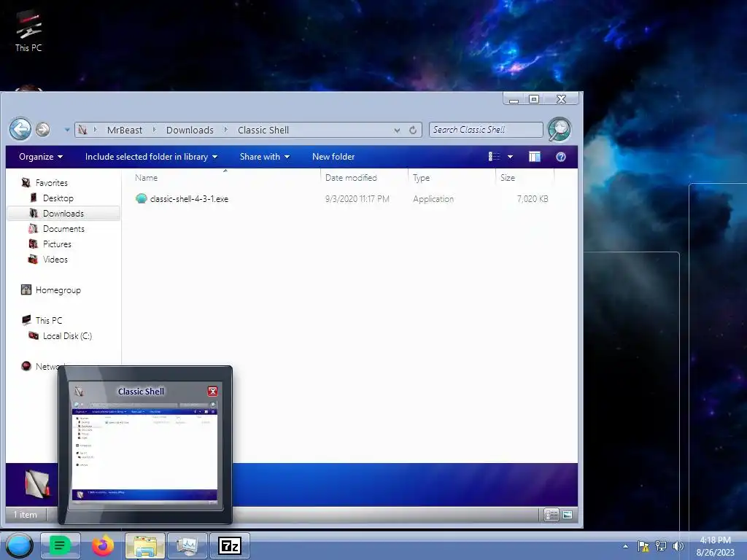Focus the Search Classic Shell field
This screenshot has height=560, width=747.
pyautogui.click(x=486, y=130)
